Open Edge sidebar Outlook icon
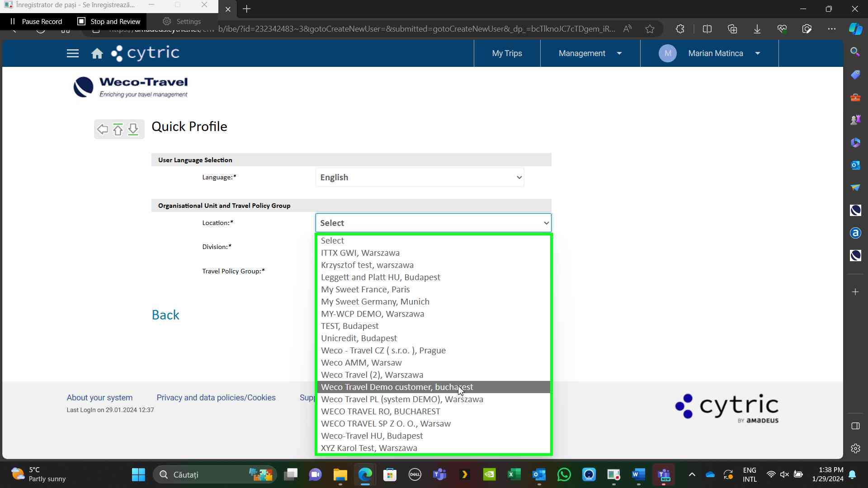 click(855, 165)
